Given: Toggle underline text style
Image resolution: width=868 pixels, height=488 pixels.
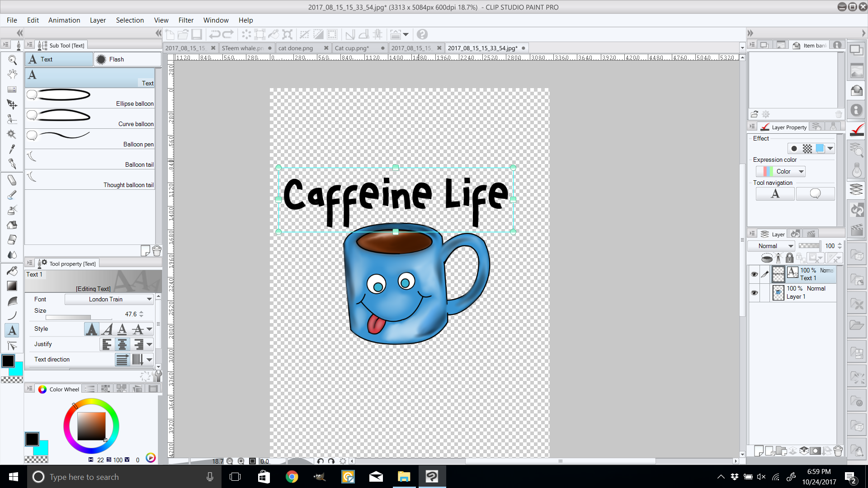Looking at the screenshot, I should click(x=122, y=329).
